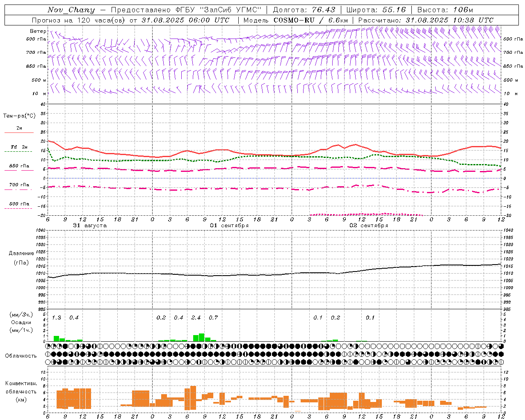Click the precipitation total 1.3
Screen dimensions: 525x420
[x=57, y=318]
